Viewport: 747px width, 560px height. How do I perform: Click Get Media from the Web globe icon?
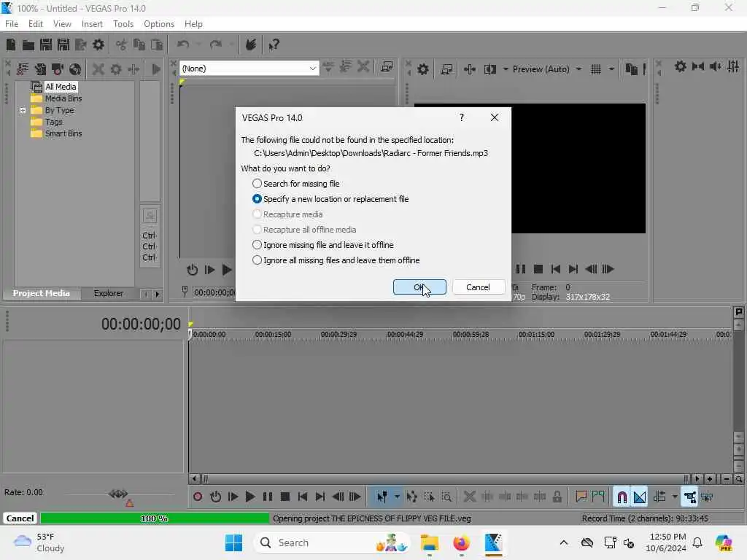75,69
